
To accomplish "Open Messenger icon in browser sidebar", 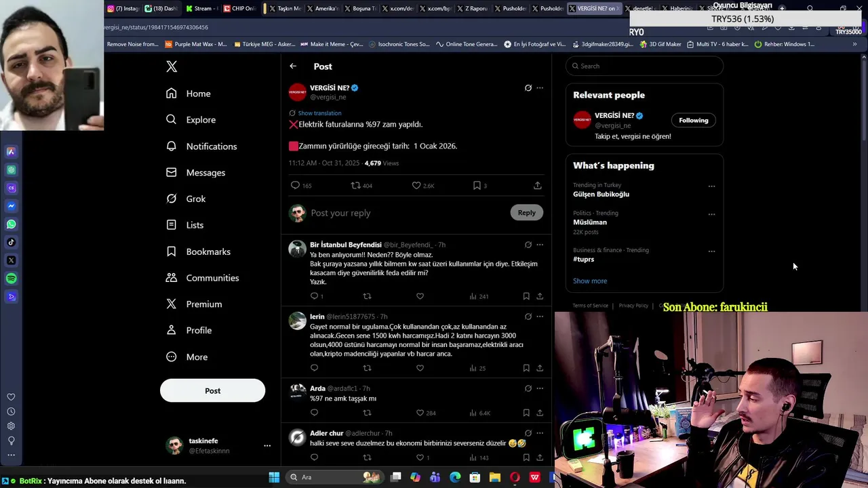I will (x=11, y=206).
